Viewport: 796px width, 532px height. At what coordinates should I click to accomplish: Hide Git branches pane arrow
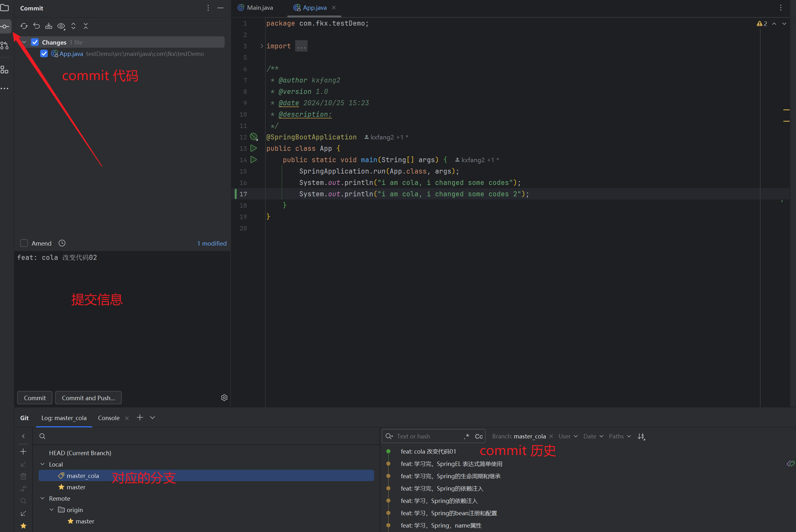click(23, 436)
